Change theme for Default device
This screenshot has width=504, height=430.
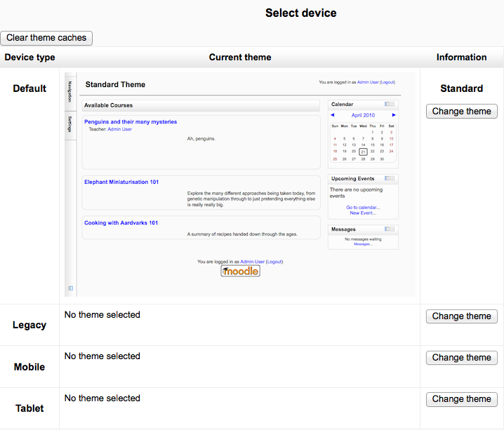point(462,112)
